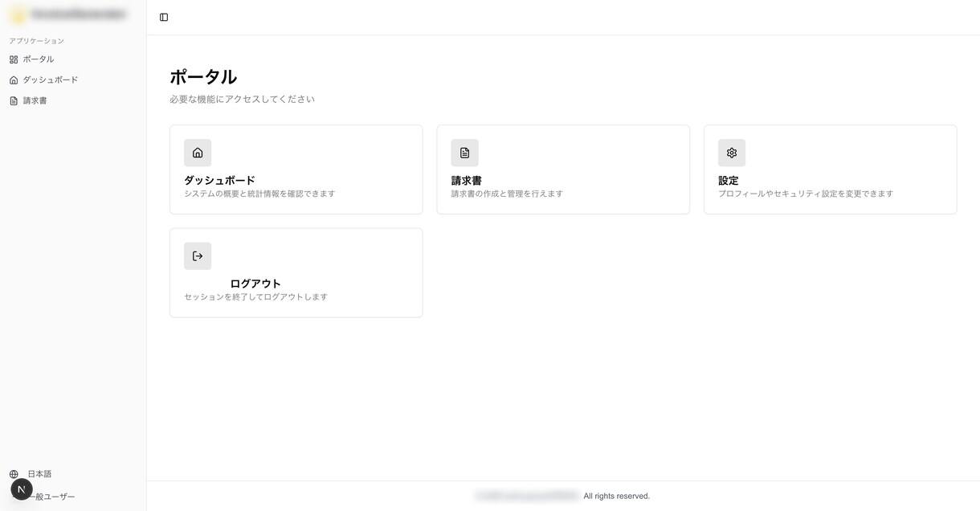
Task: Click text セッションを終了してログアウトします
Action: (x=255, y=296)
